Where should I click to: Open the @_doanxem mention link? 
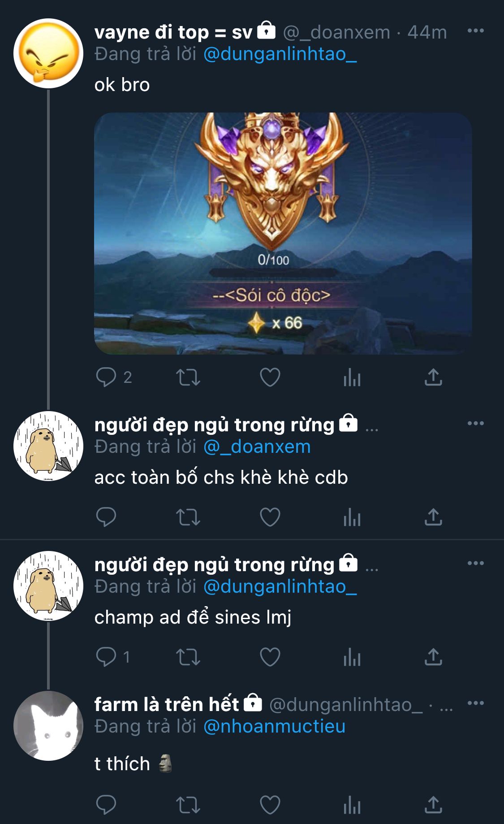(x=257, y=447)
